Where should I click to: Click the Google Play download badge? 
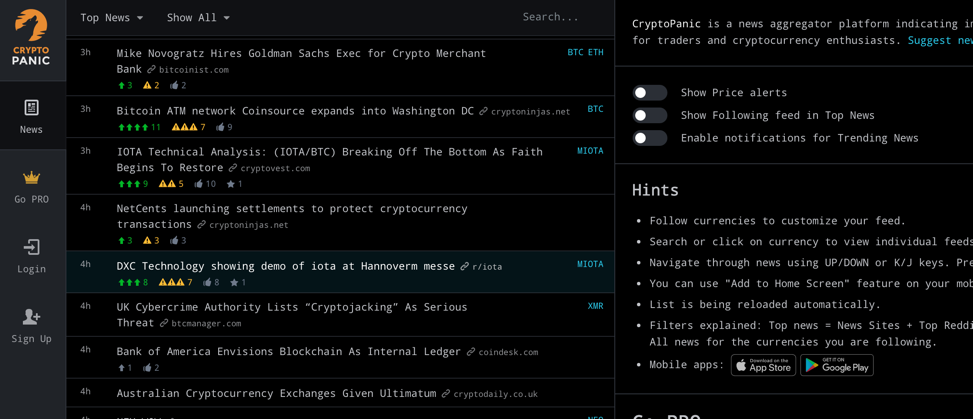point(836,366)
